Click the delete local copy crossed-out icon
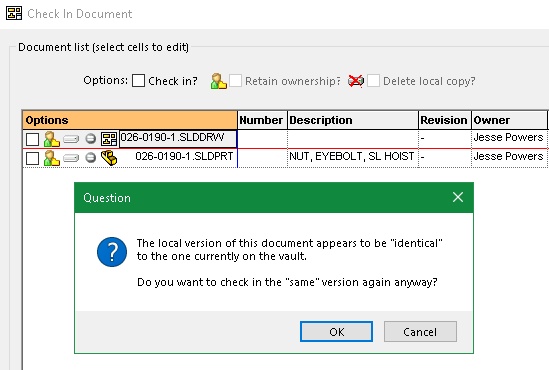The image size is (549, 370). (356, 81)
